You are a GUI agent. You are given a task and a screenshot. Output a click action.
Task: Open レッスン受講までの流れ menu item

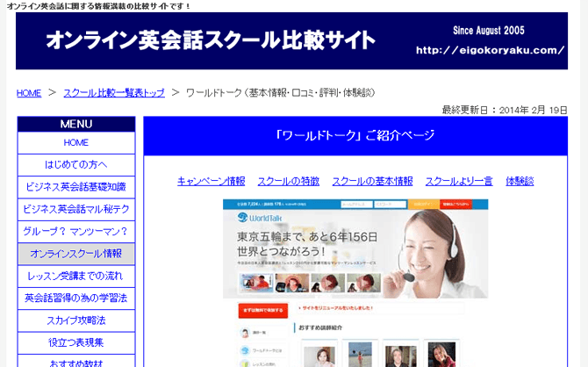[76, 276]
